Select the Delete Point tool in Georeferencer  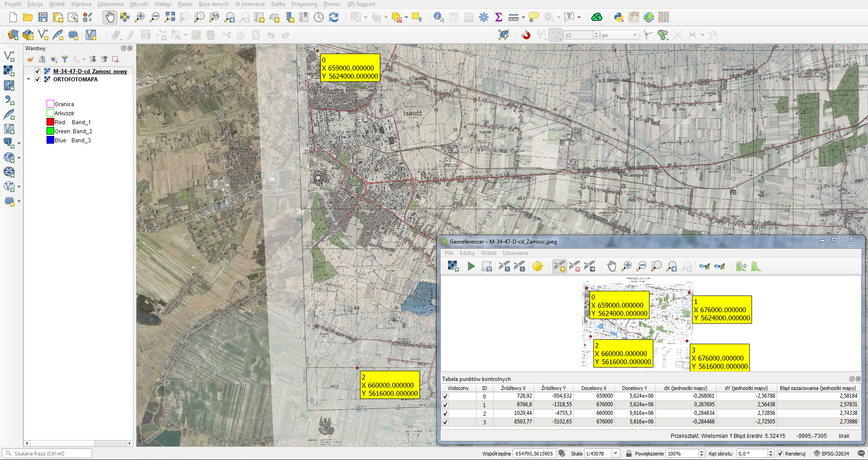[574, 266]
